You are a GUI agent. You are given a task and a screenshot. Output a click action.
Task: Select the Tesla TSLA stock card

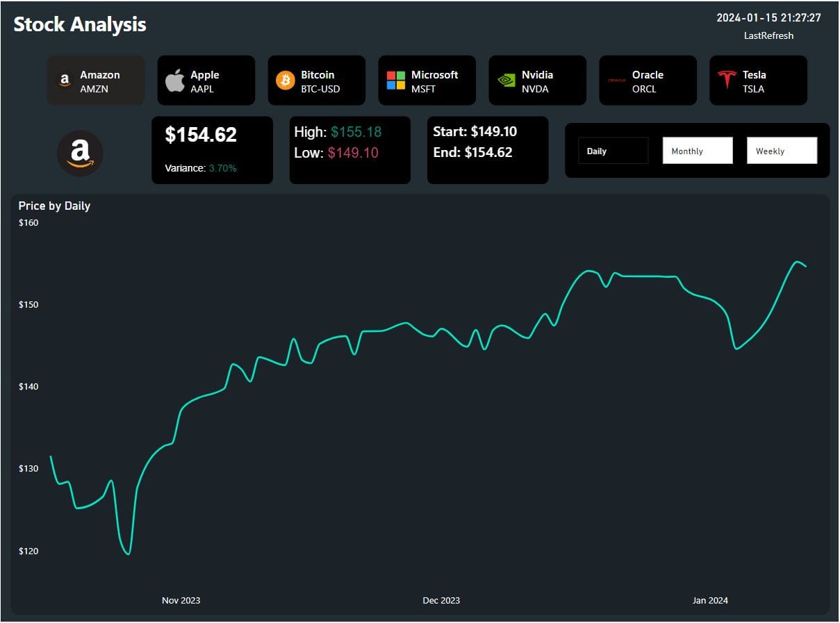click(759, 81)
